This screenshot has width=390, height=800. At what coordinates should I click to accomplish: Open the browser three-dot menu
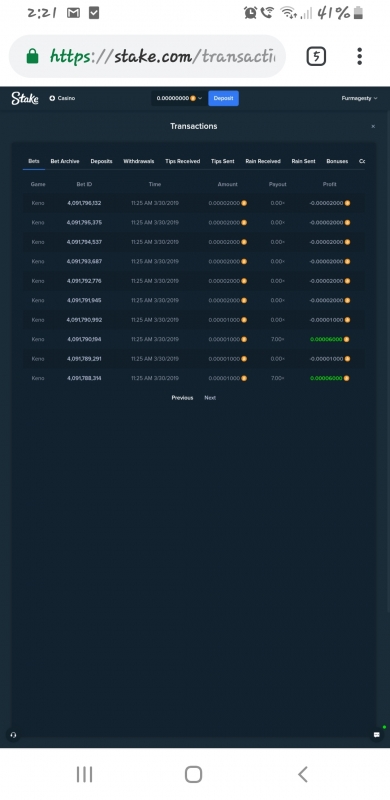point(359,56)
